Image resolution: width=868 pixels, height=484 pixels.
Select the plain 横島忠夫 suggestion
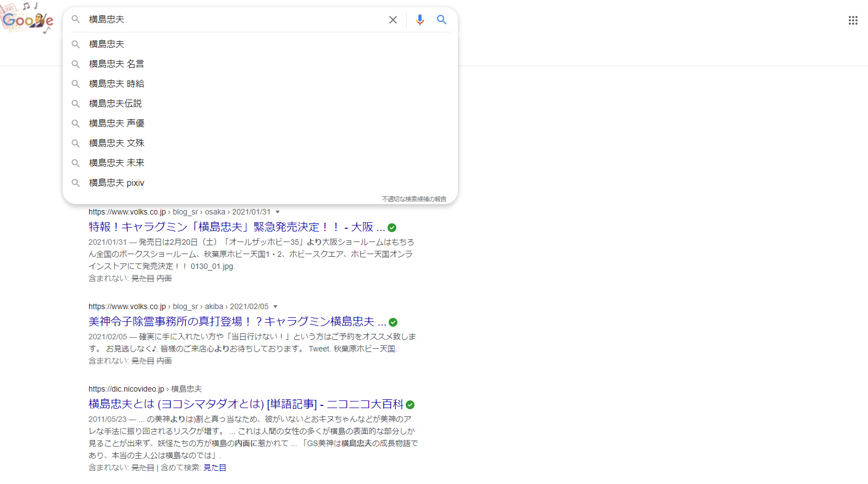click(x=260, y=44)
